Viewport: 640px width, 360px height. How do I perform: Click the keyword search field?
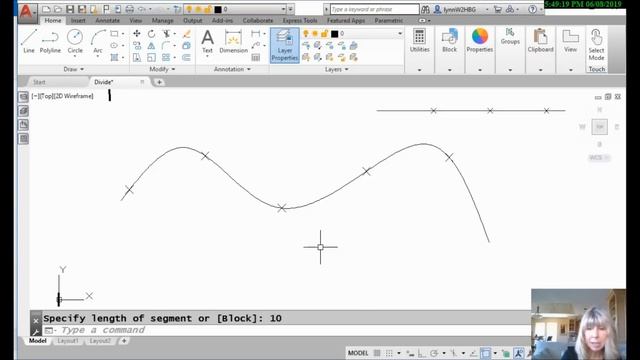coord(374,9)
